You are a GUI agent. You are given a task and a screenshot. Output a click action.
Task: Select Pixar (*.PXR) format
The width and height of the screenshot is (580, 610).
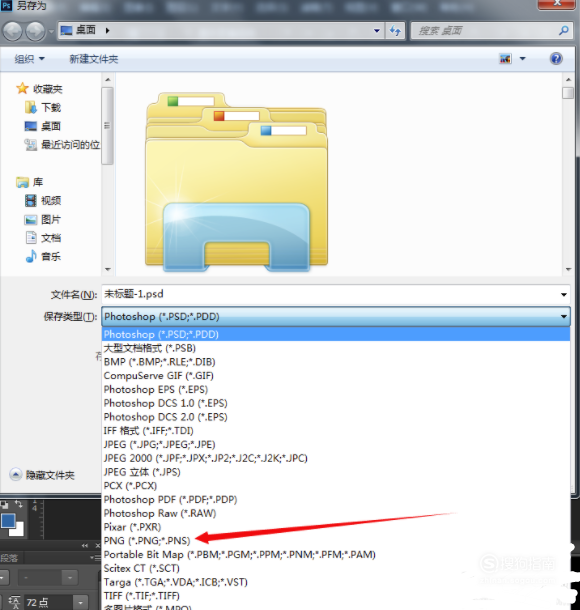pos(336,527)
